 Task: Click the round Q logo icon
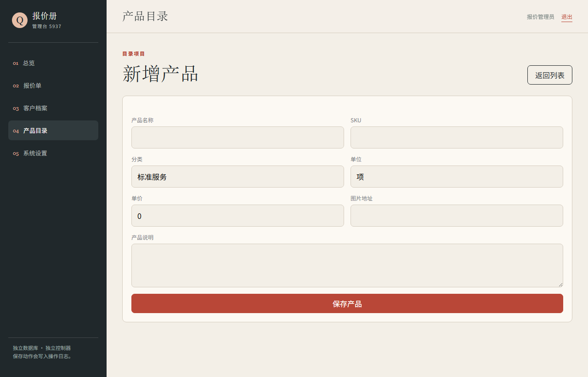click(20, 20)
